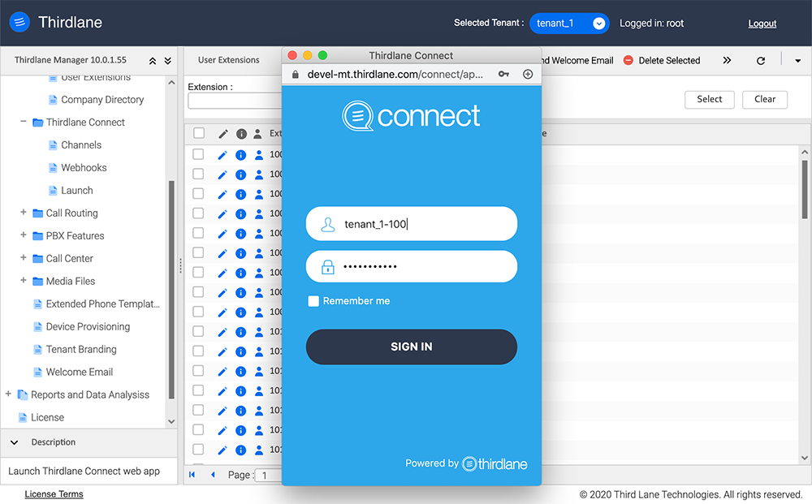Image resolution: width=812 pixels, height=504 pixels.
Task: Click the Page number input field
Action: coord(270,475)
